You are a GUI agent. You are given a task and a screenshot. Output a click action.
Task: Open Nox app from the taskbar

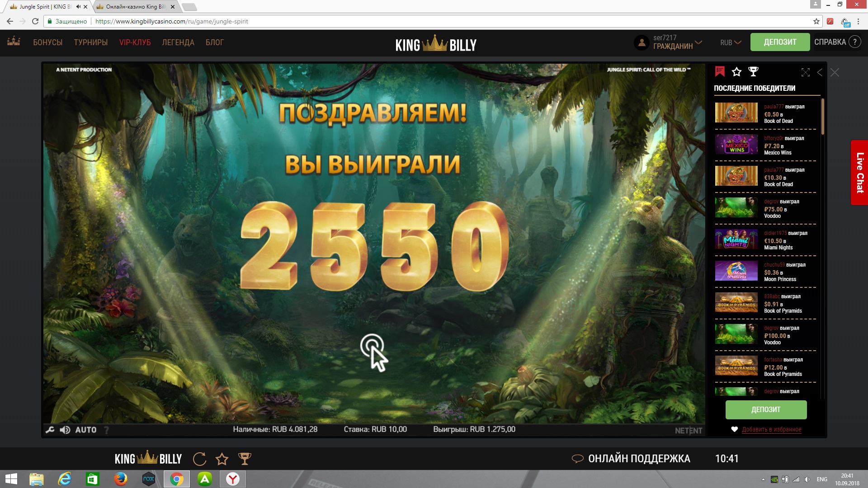pos(149,479)
